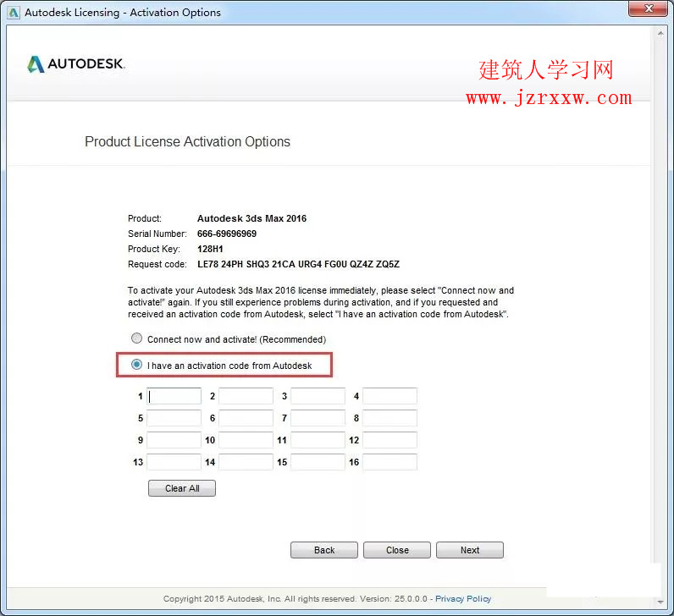This screenshot has width=674, height=616.
Task: Go back with the Back button
Action: click(x=324, y=550)
